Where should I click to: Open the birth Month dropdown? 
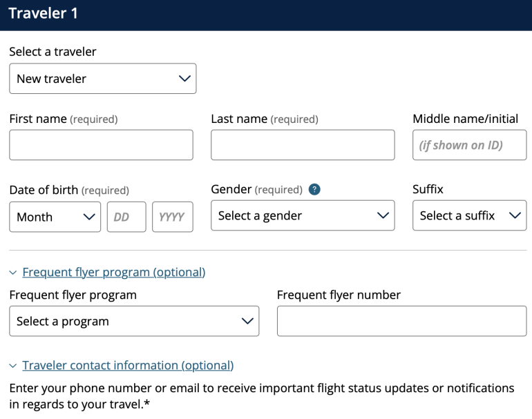pyautogui.click(x=55, y=217)
